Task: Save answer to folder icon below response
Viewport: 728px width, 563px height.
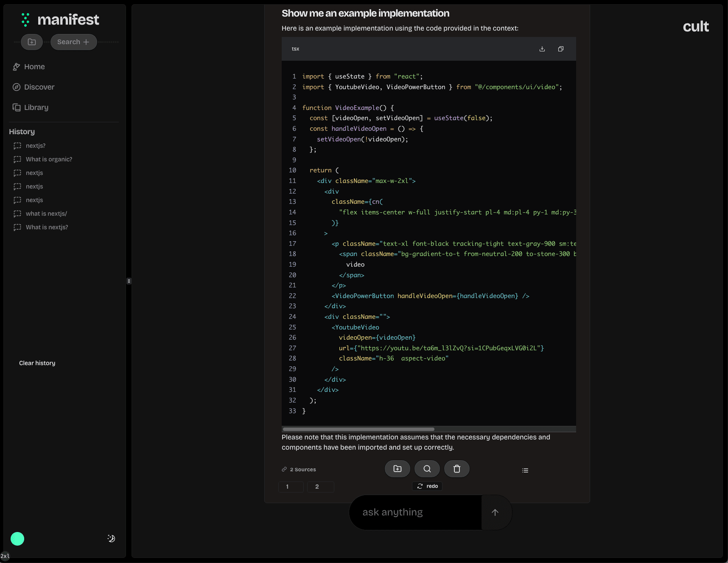Action: click(x=397, y=469)
